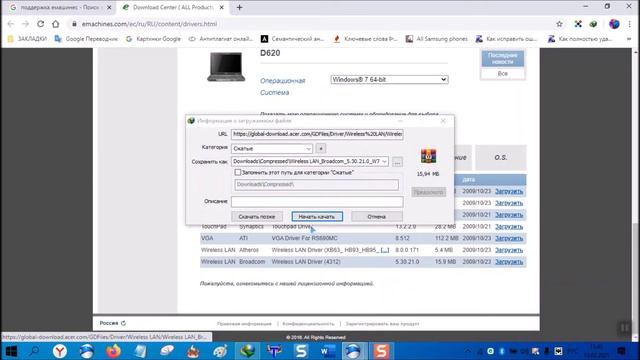
Task: Open the Категория dropdown
Action: tap(272, 149)
